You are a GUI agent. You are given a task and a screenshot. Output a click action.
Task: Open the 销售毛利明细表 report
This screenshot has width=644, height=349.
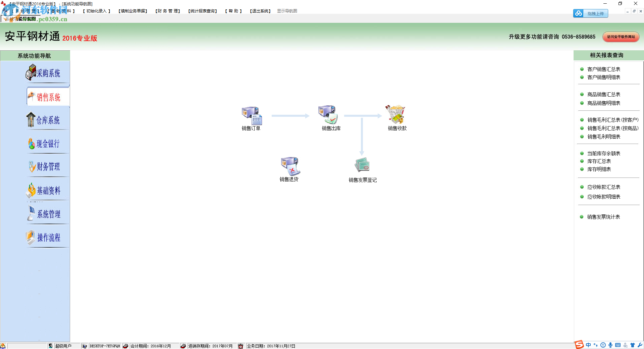tap(604, 137)
